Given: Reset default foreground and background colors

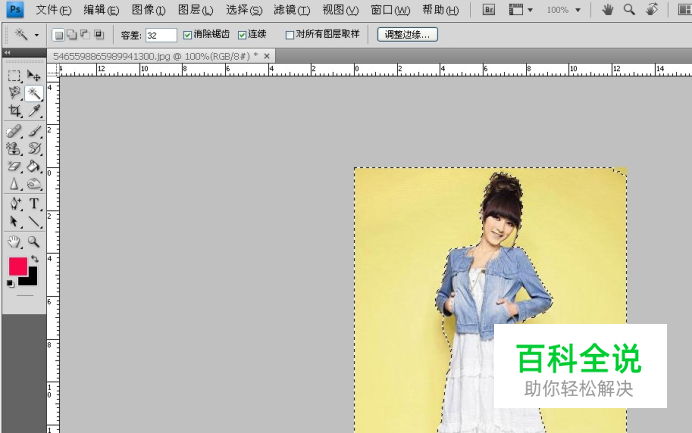Looking at the screenshot, I should coord(11,284).
